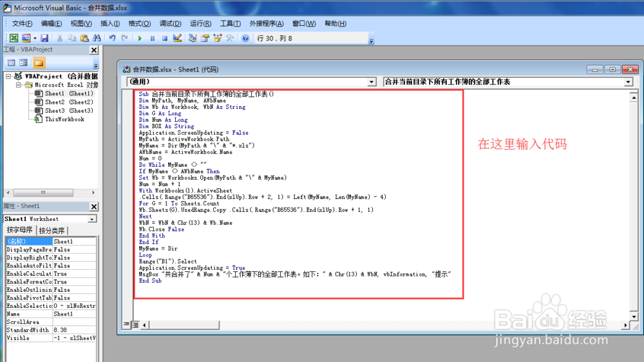This screenshot has width=644, height=362.
Task: Open the 格式(O) menu
Action: tap(140, 23)
